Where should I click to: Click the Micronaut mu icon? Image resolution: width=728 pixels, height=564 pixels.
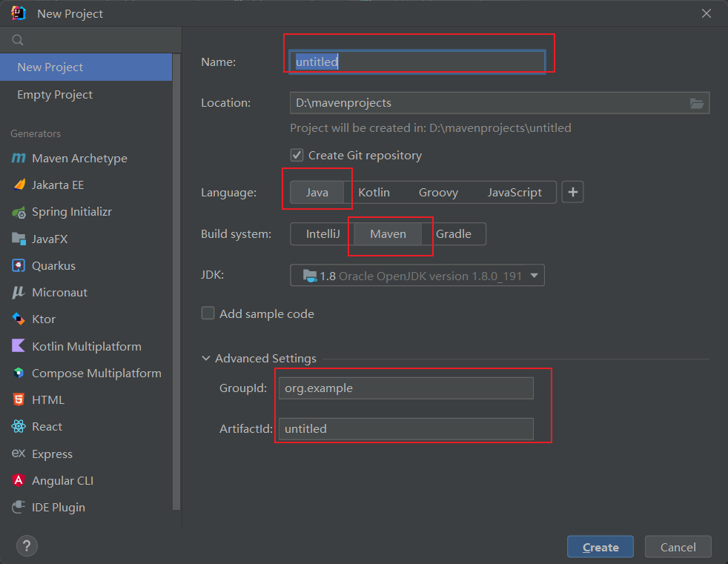click(19, 293)
